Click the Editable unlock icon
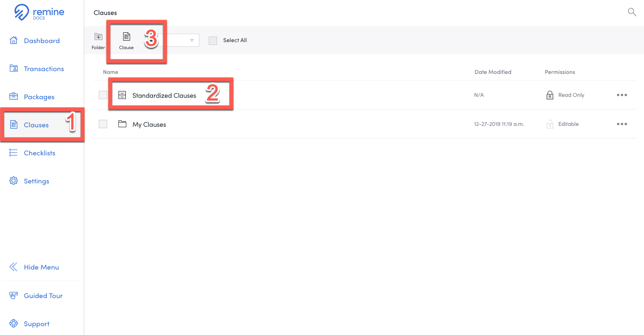 click(x=550, y=124)
